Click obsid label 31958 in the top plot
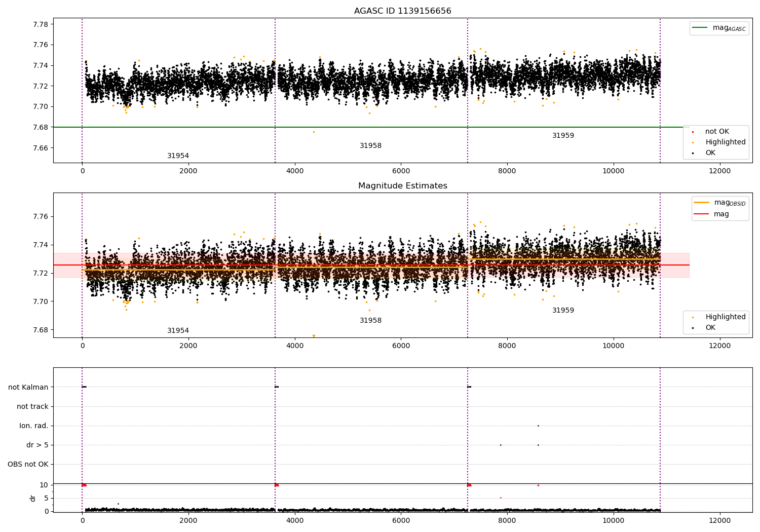The image size is (760, 532). (370, 146)
